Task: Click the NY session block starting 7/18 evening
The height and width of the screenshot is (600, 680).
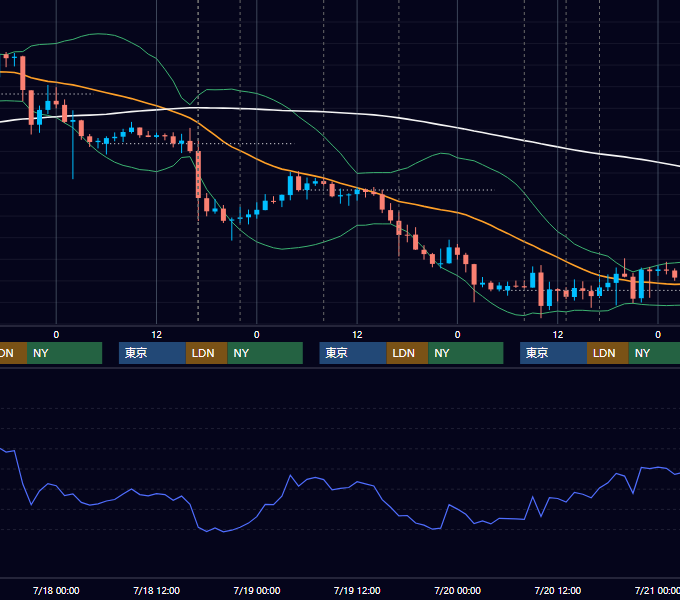Action: coord(265,353)
